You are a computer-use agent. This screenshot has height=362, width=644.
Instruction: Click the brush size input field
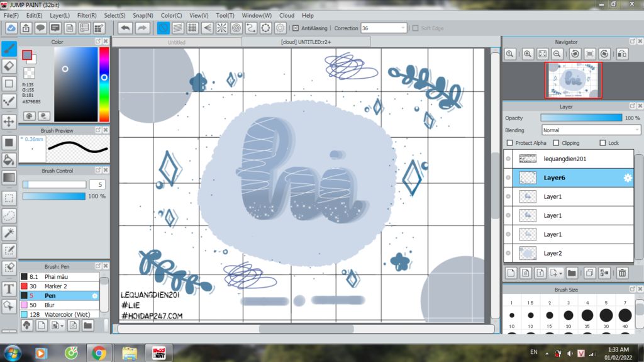(x=97, y=184)
